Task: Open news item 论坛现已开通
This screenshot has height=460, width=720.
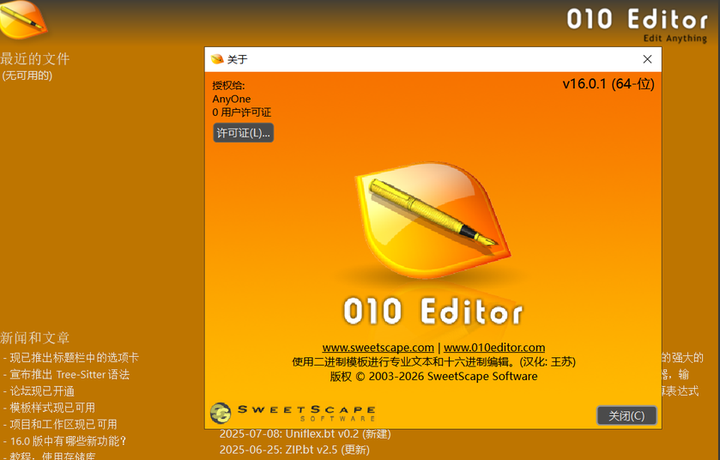Action: (x=42, y=391)
